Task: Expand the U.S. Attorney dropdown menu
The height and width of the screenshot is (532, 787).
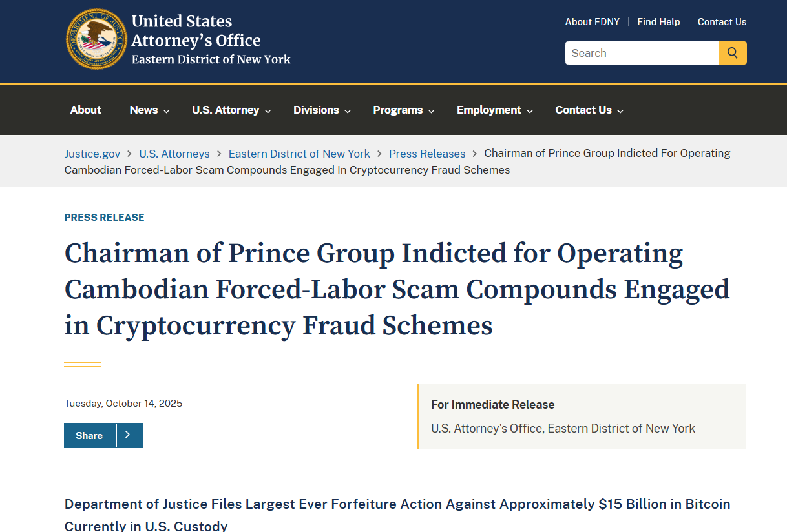Action: click(231, 110)
